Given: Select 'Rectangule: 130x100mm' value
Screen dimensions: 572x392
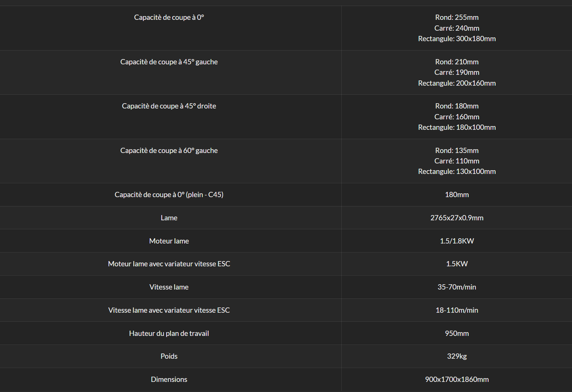Looking at the screenshot, I should coord(457,171).
